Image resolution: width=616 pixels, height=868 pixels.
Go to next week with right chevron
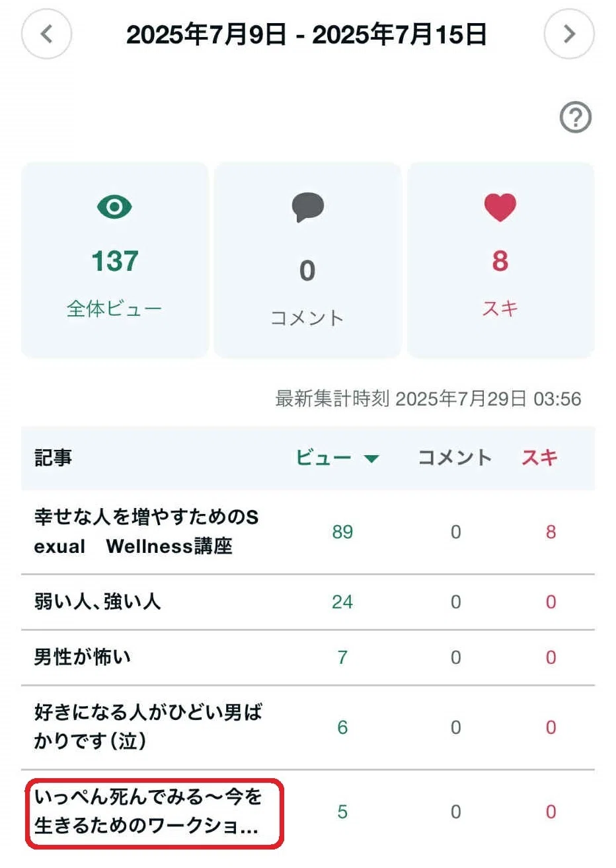[569, 34]
